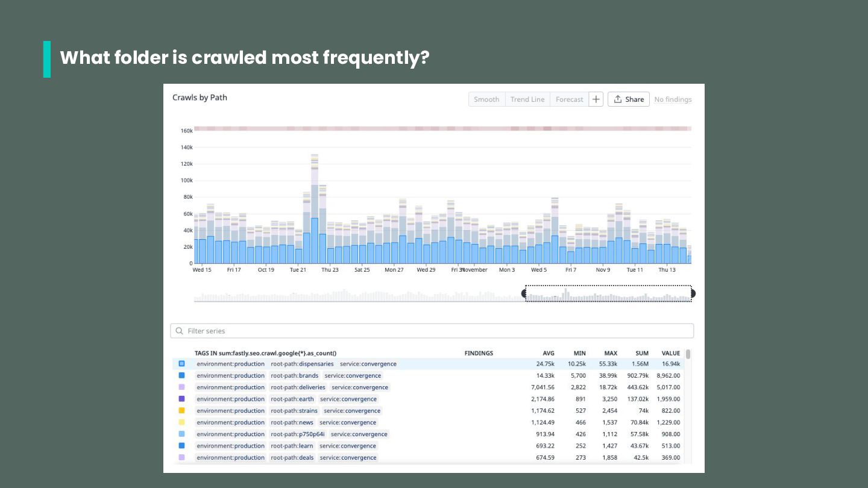Image resolution: width=868 pixels, height=488 pixels.
Task: Toggle the brands series color square
Action: click(182, 375)
